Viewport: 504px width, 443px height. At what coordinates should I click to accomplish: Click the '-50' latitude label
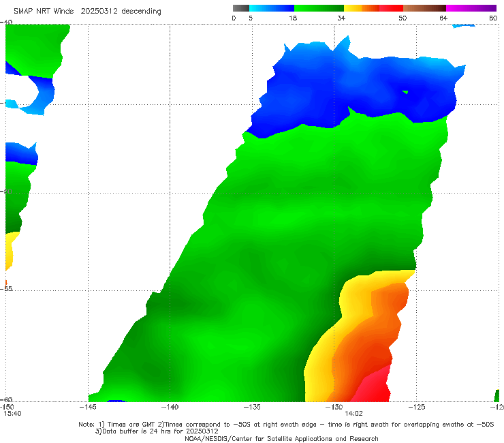(x=6, y=191)
